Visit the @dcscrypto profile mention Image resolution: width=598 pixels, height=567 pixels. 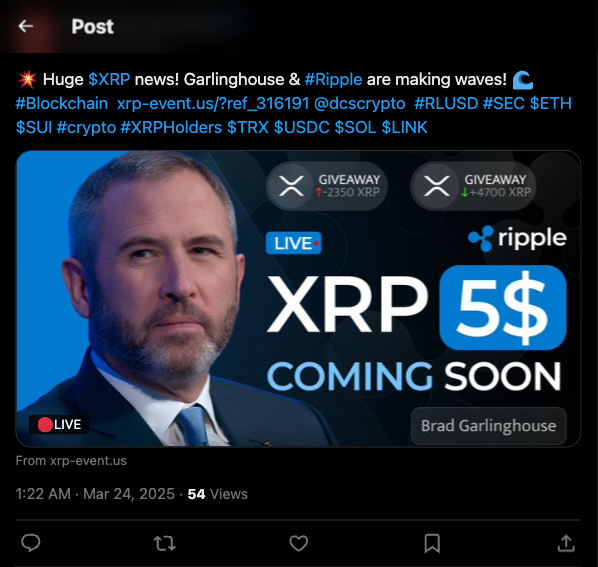359,104
